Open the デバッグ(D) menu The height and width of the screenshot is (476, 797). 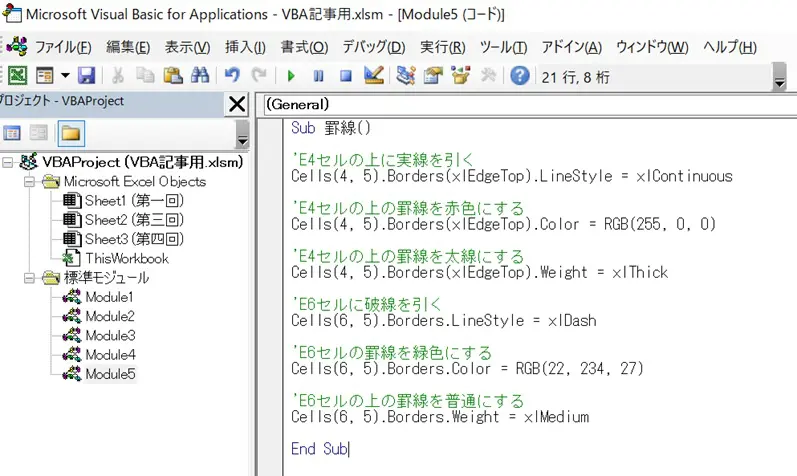point(374,47)
